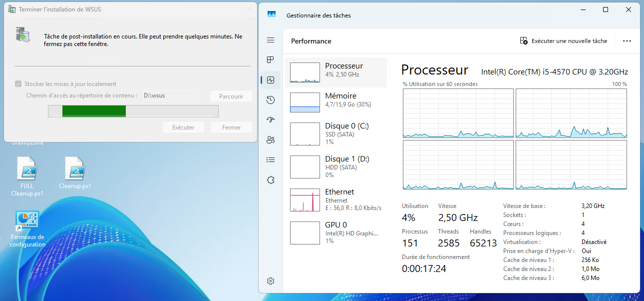Click the 2,50 GHz Vitesse value

click(x=458, y=217)
